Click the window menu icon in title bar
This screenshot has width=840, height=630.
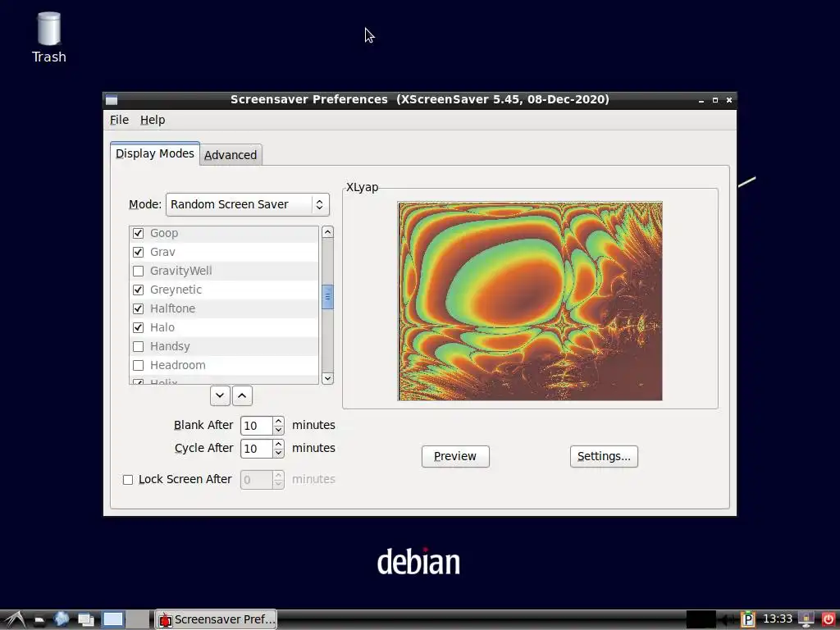pos(112,99)
